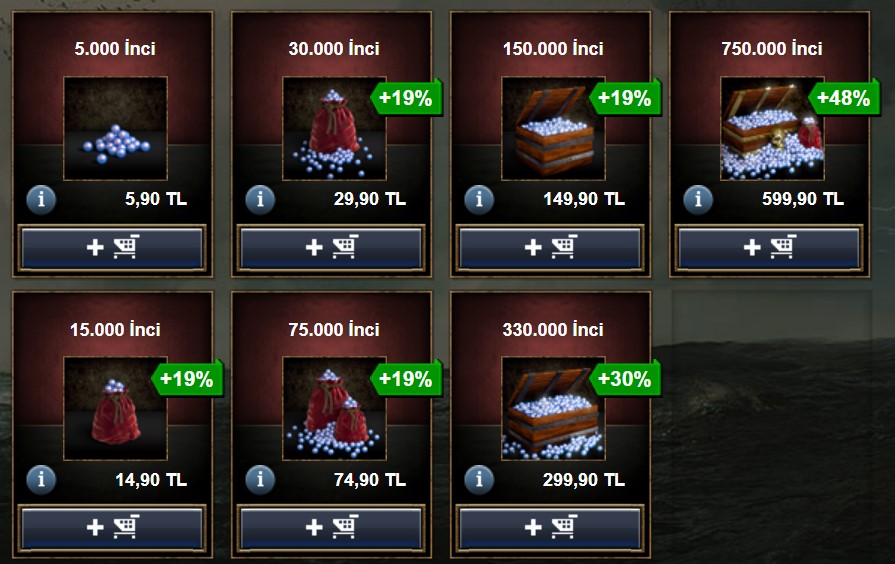Screen dimensions: 895x564
Task: Click the +30% bonus badge
Action: point(625,378)
